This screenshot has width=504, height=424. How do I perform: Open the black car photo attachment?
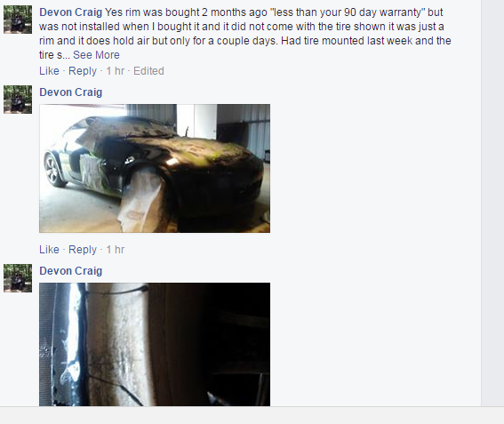(155, 168)
